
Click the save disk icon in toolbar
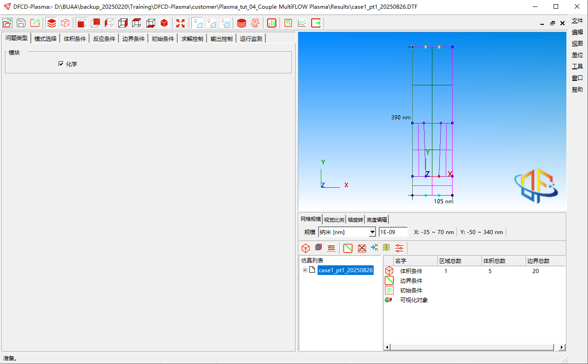pos(21,23)
